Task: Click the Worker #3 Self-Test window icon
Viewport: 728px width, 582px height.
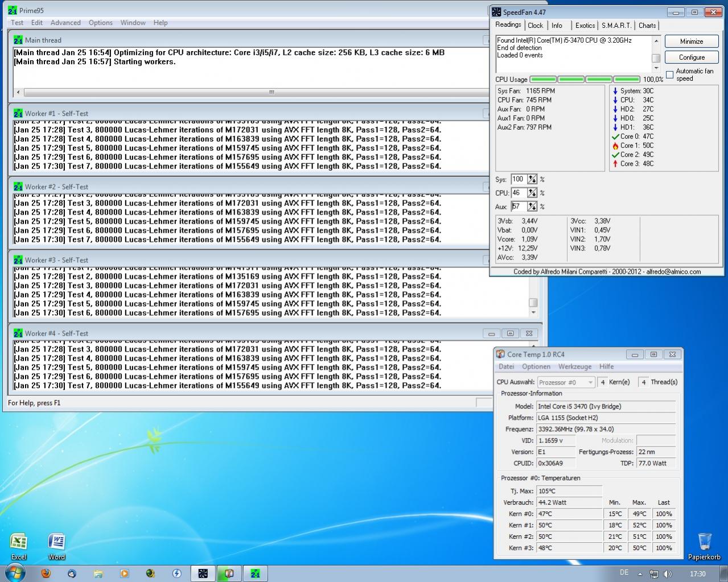Action: click(19, 260)
